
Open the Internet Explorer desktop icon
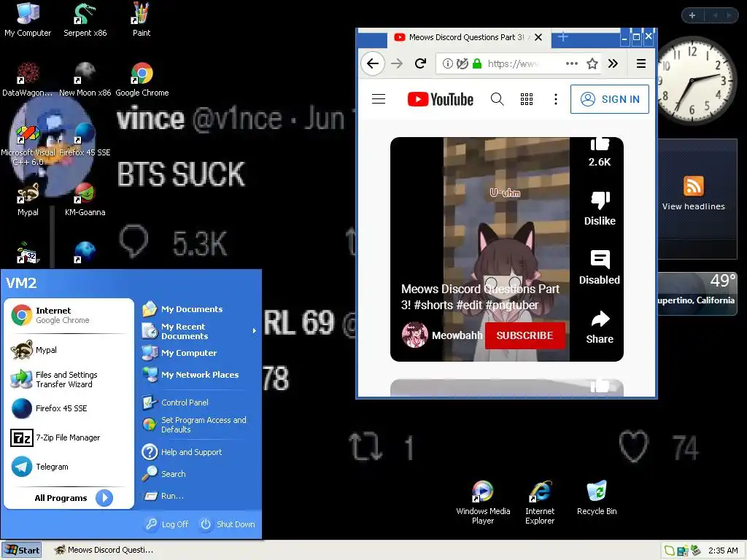click(x=539, y=502)
